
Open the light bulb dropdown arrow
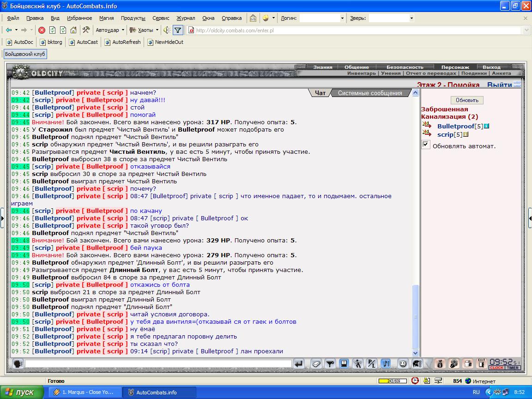pyautogui.click(x=273, y=18)
